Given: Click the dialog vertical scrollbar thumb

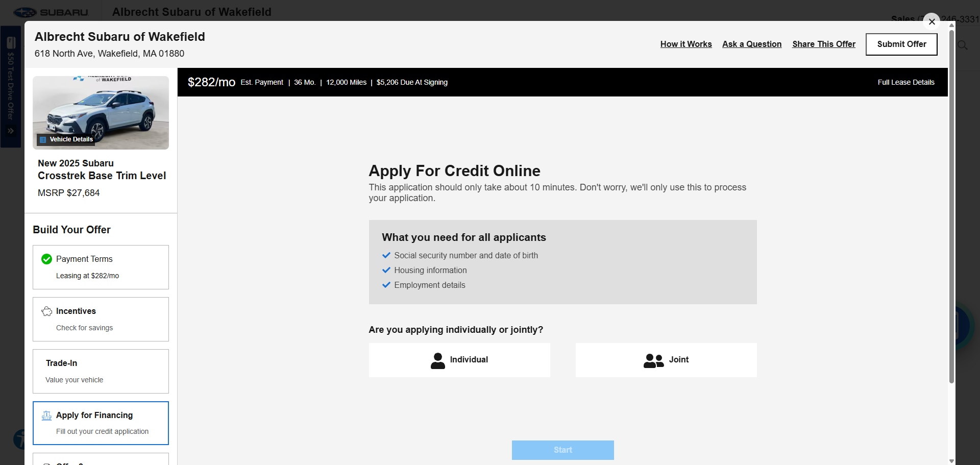Looking at the screenshot, I should point(951,206).
